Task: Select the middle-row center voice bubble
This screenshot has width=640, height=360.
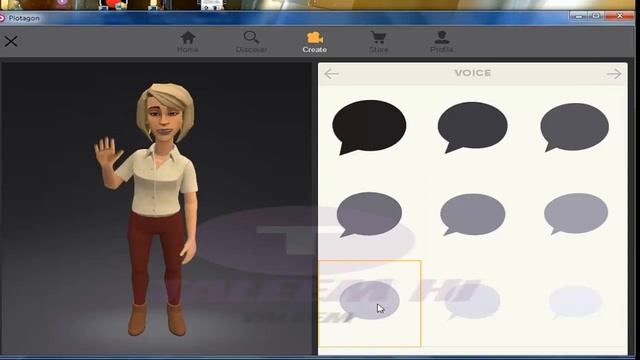Action: point(473,215)
